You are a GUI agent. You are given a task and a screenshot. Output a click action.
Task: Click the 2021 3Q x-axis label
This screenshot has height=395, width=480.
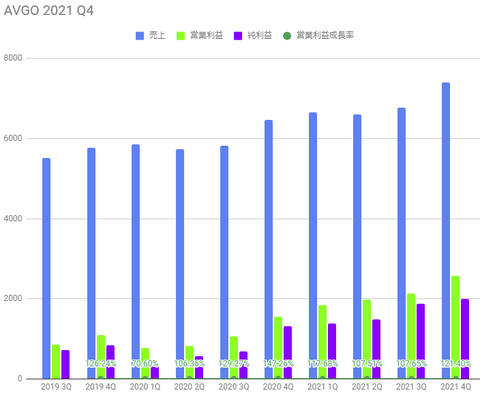[411, 387]
